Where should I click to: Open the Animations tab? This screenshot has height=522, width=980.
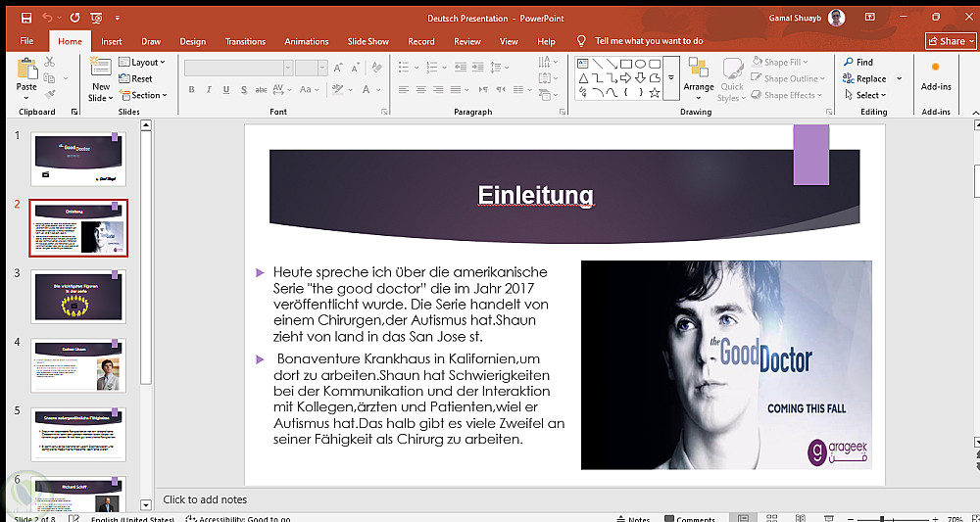[x=306, y=41]
